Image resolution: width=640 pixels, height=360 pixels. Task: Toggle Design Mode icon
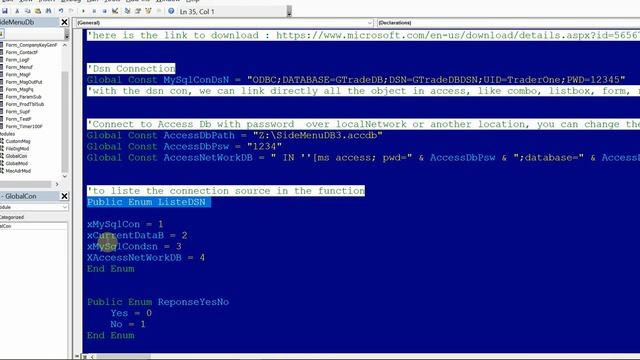(x=115, y=11)
